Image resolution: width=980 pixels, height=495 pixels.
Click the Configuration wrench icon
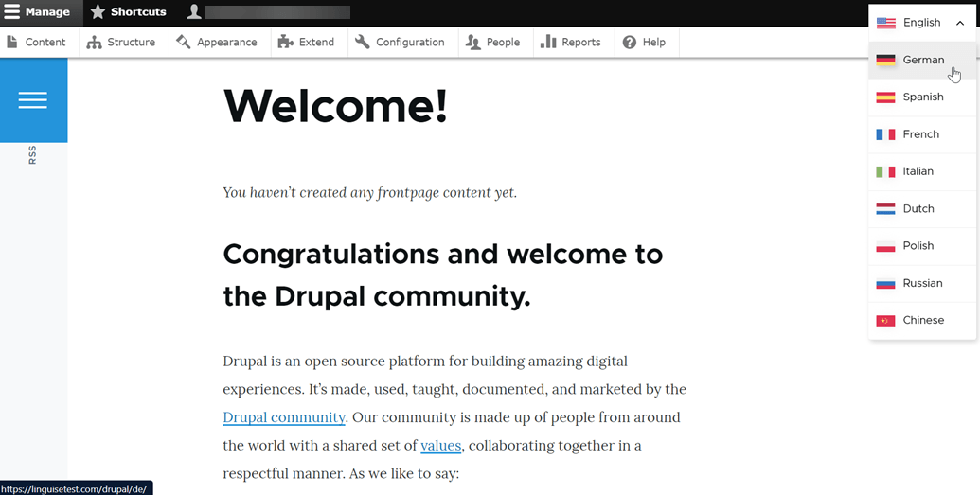coord(363,42)
